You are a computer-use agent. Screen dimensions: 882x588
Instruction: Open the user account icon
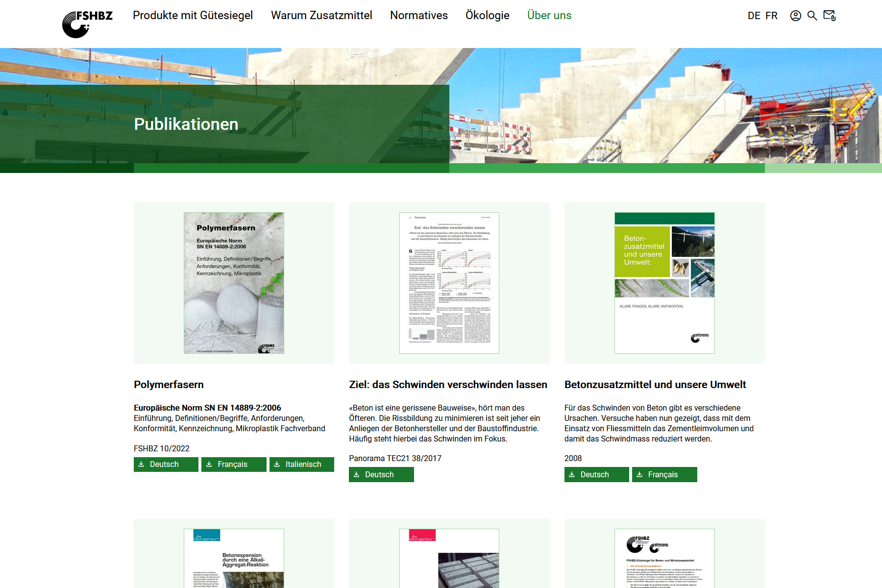pyautogui.click(x=795, y=16)
